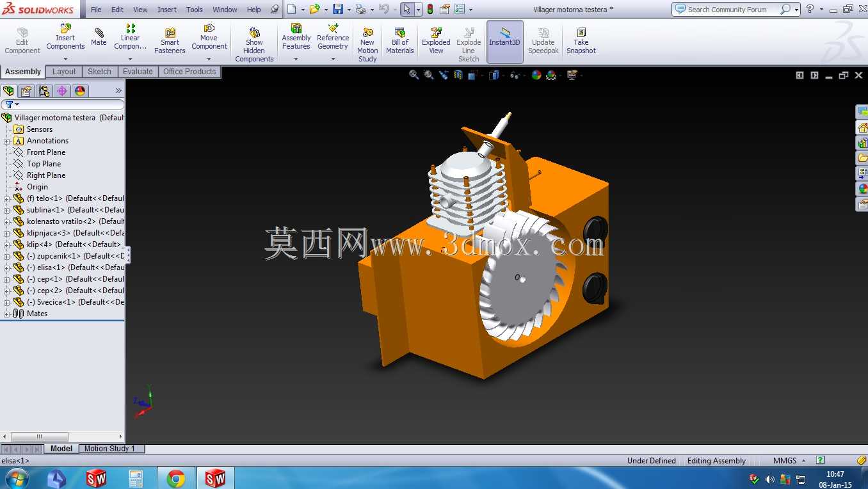Click Zoom to Fit in view toolbar
This screenshot has width=868, height=489.
(x=414, y=75)
